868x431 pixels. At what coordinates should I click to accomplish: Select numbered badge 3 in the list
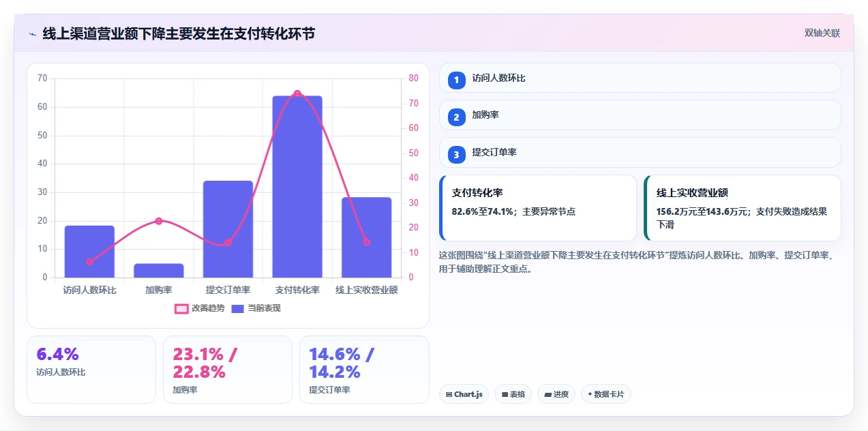[456, 155]
